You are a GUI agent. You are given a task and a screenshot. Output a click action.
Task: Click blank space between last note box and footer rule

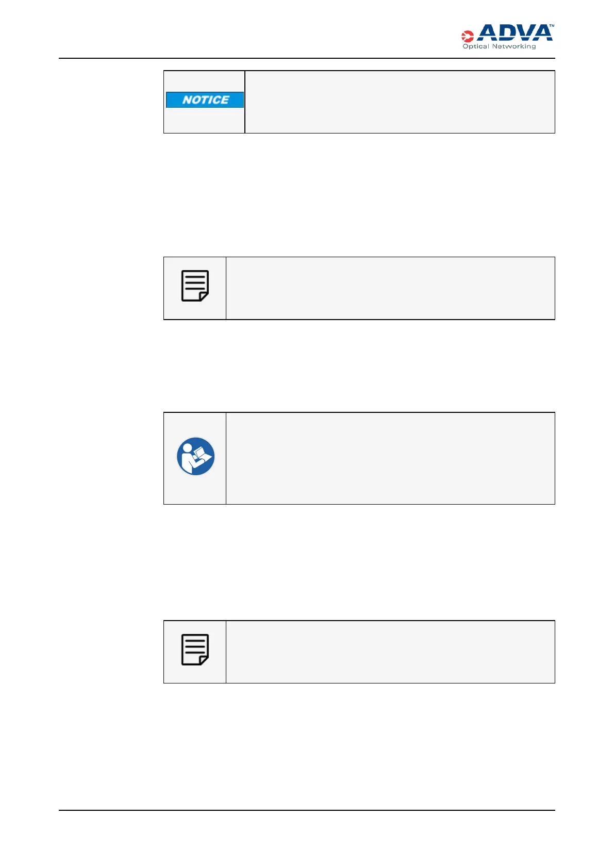(359, 747)
